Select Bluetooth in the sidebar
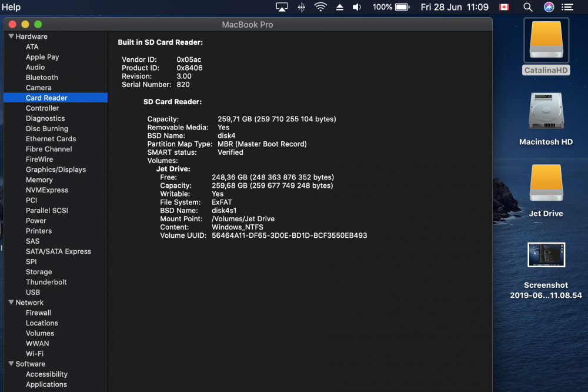Viewport: 588px width, 392px height. pos(42,77)
